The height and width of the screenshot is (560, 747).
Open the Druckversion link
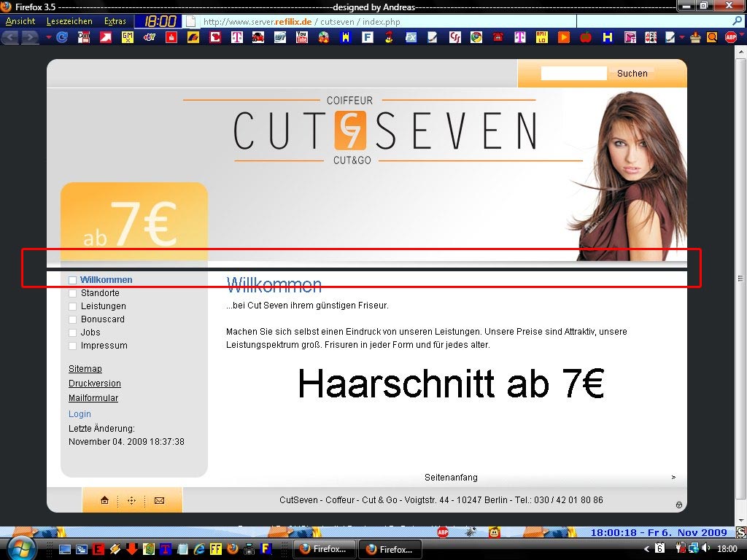95,384
